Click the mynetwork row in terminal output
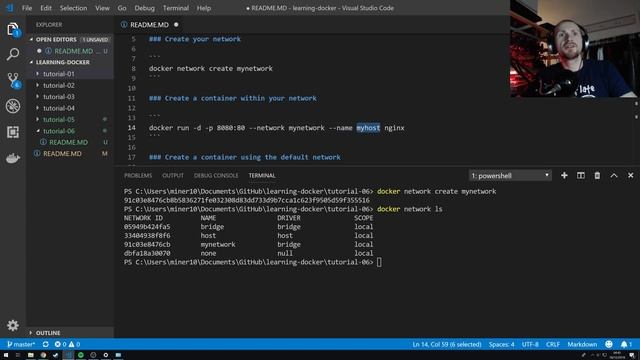This screenshot has height=360, width=640. coord(249,244)
